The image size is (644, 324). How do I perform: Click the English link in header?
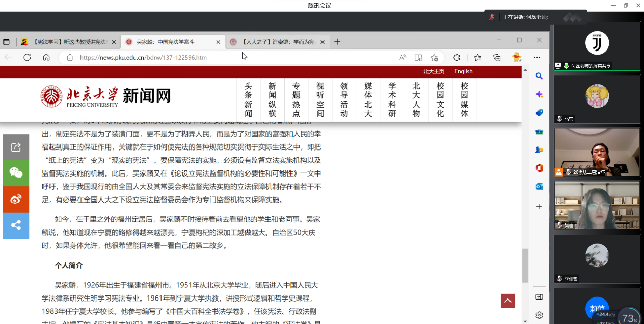(463, 71)
